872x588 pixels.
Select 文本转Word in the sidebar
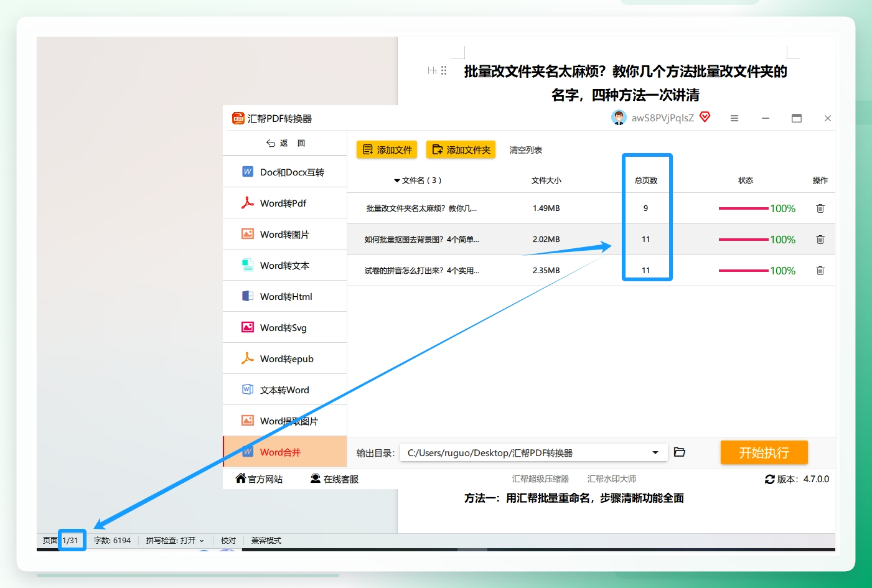point(284,390)
